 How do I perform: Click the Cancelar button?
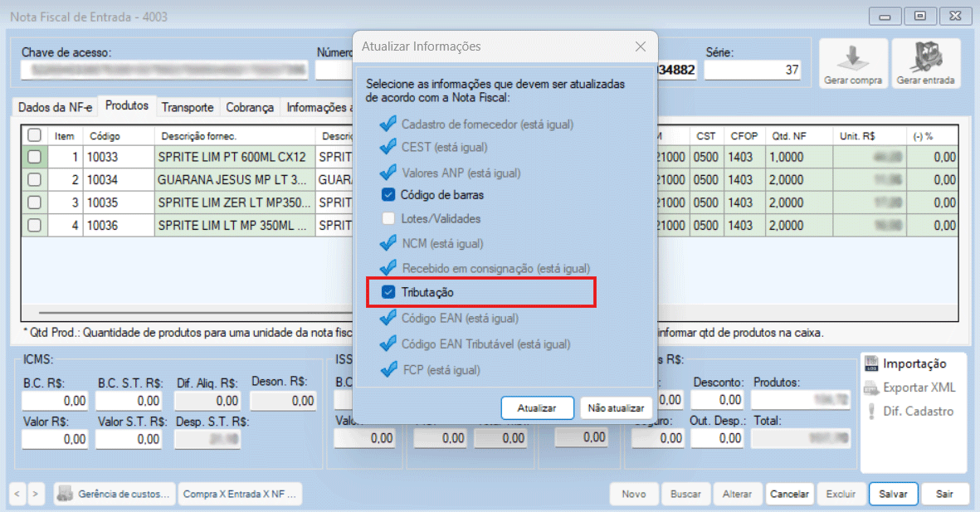(x=789, y=494)
